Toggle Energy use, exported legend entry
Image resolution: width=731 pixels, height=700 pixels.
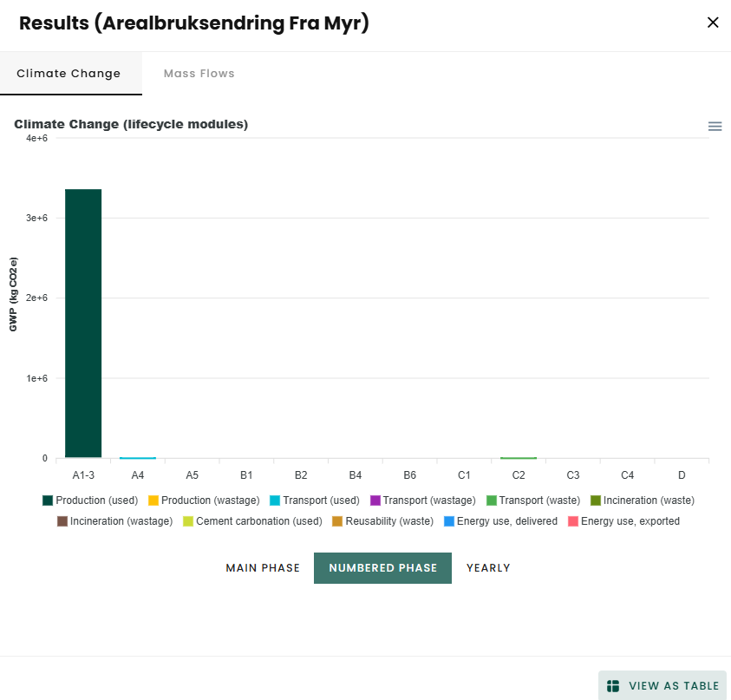pos(623,521)
